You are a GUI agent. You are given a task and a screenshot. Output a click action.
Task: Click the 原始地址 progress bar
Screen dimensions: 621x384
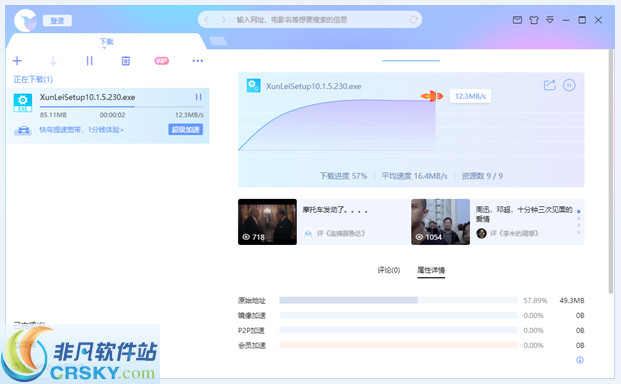[x=398, y=300]
